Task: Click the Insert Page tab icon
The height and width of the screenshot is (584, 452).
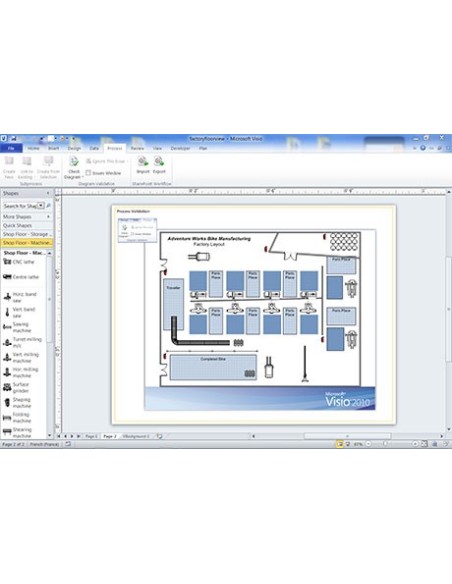Action: [159, 436]
